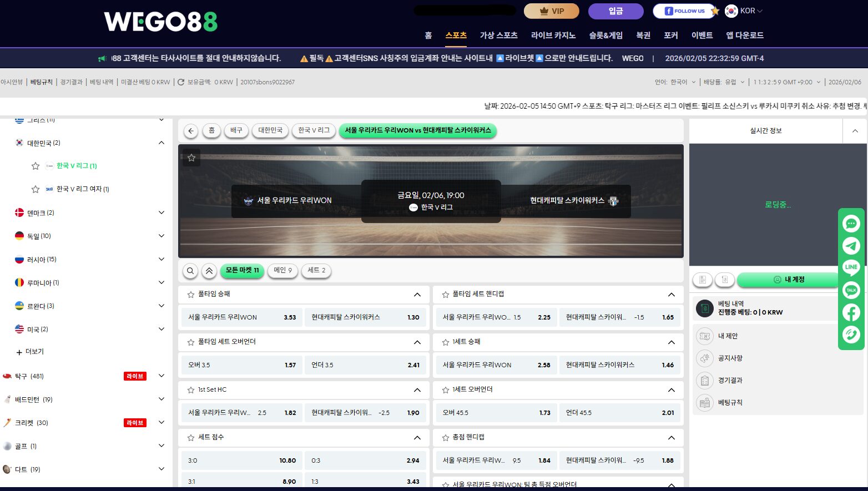Click the collapse-all chevron icon beside the search icon
The image size is (868, 491).
pos(209,271)
